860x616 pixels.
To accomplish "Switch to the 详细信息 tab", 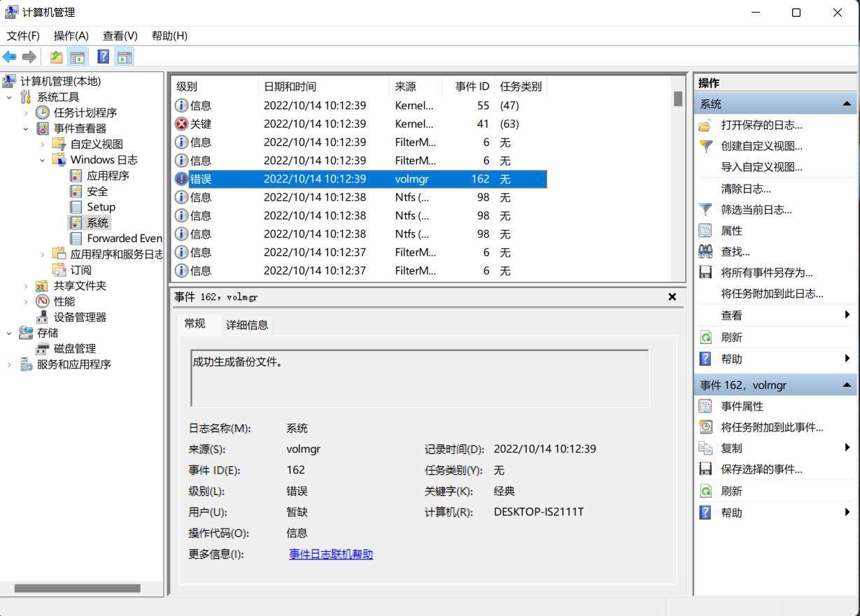I will point(246,324).
